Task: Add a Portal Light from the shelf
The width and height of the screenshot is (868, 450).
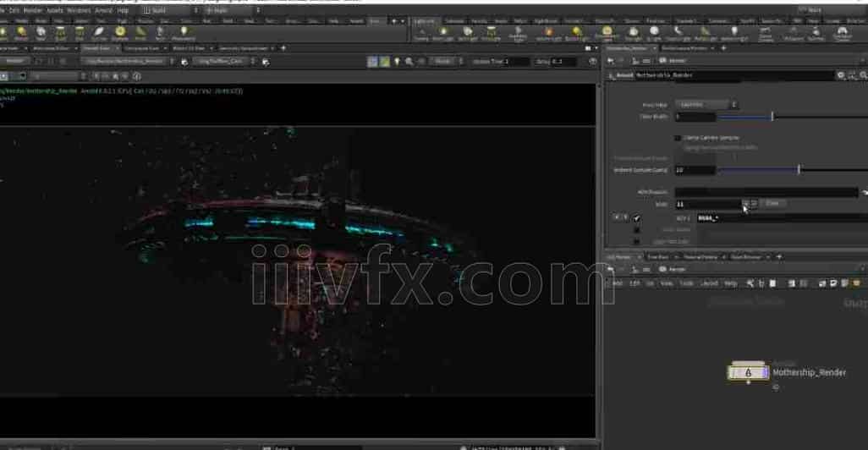Action: [x=705, y=33]
